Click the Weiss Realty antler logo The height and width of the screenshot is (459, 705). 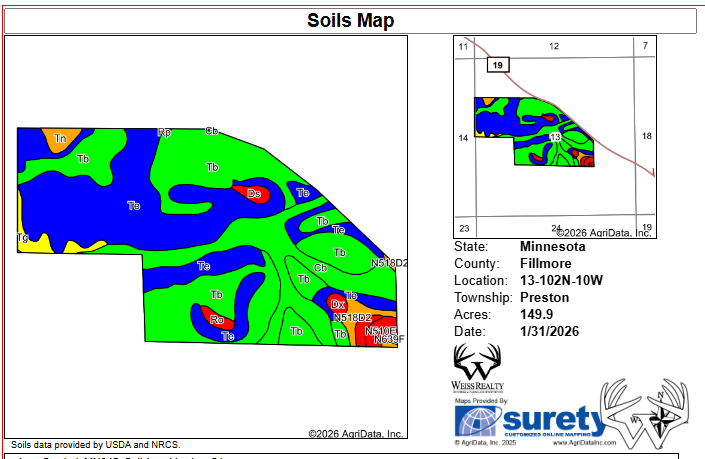pos(477,367)
